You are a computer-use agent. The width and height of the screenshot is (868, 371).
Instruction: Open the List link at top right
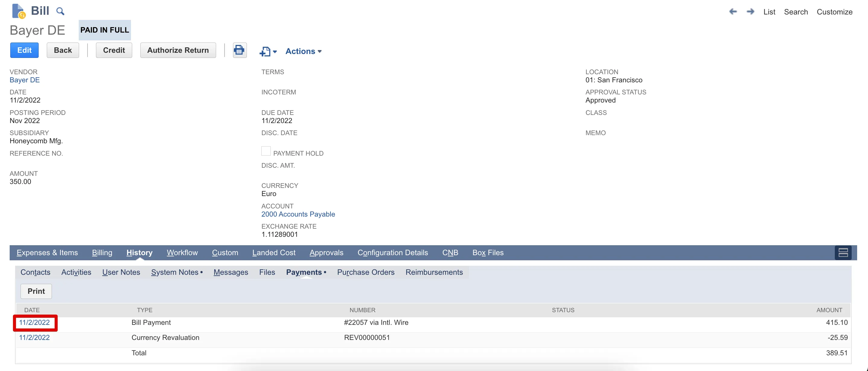point(769,12)
